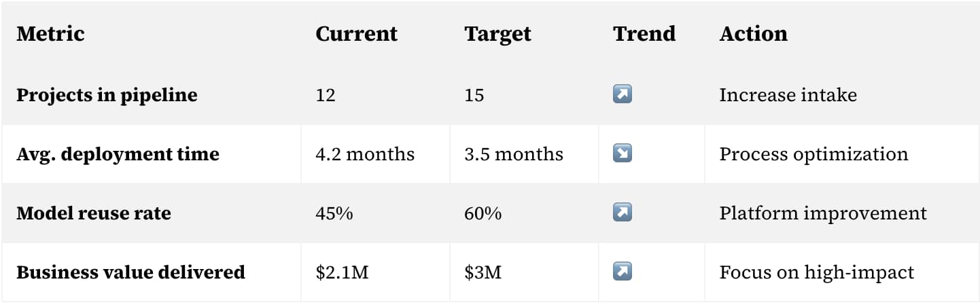This screenshot has height=303, width=980.
Task: Select the Target column header
Action: coord(497,34)
